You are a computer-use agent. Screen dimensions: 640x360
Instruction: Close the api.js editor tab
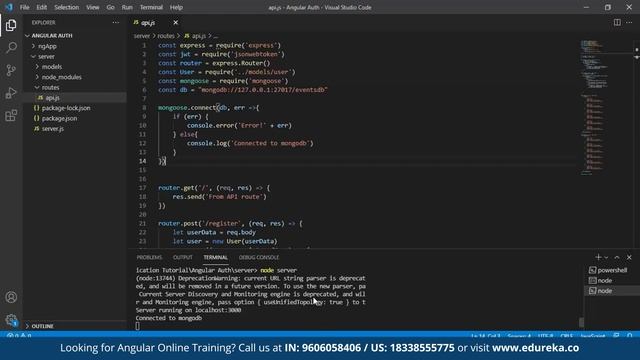[176, 22]
